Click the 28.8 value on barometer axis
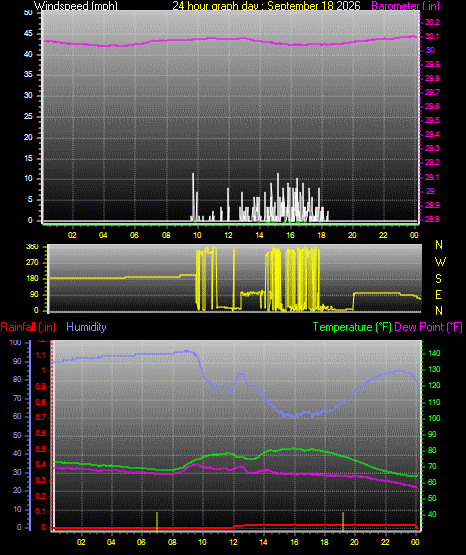 click(432, 219)
